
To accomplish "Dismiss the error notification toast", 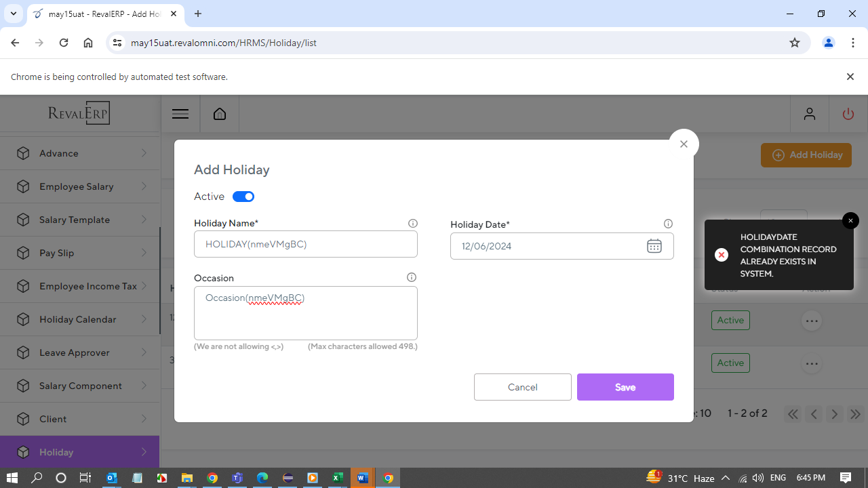I will point(850,221).
